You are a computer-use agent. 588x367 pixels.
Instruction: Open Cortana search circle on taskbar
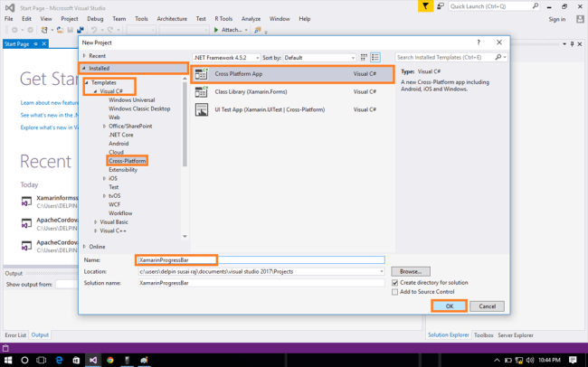pos(24,361)
